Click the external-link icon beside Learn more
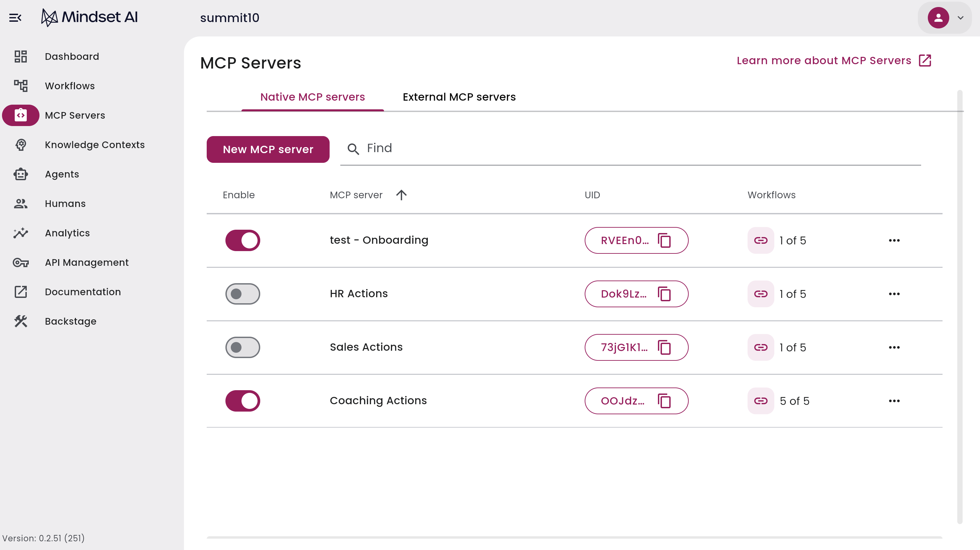 (x=925, y=61)
